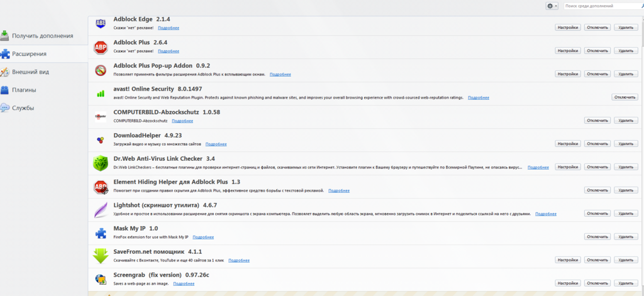
Task: Select the Lightshot (скриншот утилита) title
Action: 156,205
